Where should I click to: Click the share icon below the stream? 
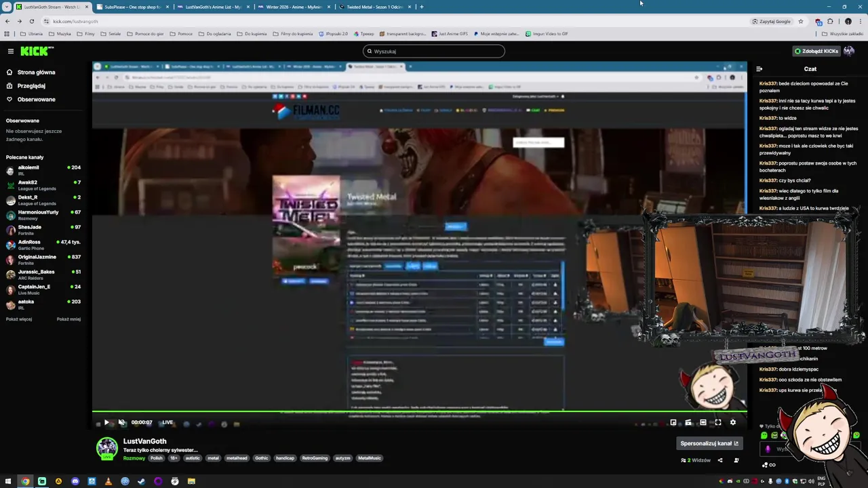tap(720, 460)
